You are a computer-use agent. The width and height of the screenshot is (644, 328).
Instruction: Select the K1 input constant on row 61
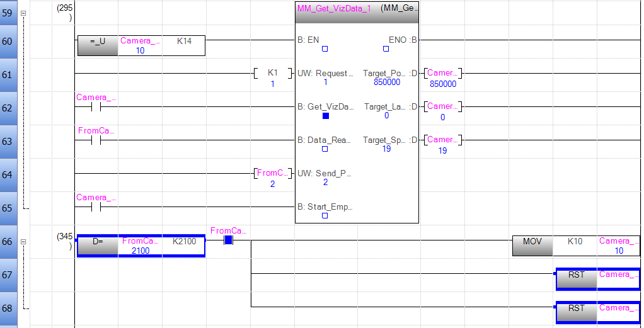(273, 72)
